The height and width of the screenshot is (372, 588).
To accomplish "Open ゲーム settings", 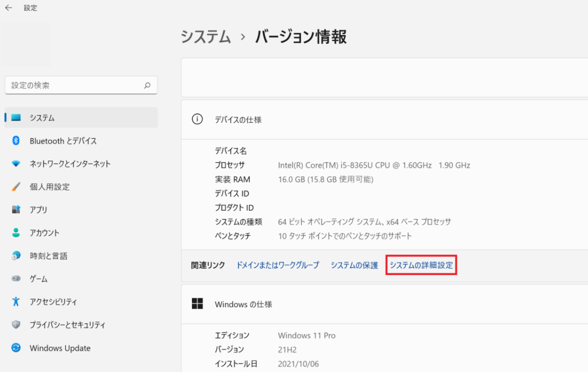I will (81, 279).
